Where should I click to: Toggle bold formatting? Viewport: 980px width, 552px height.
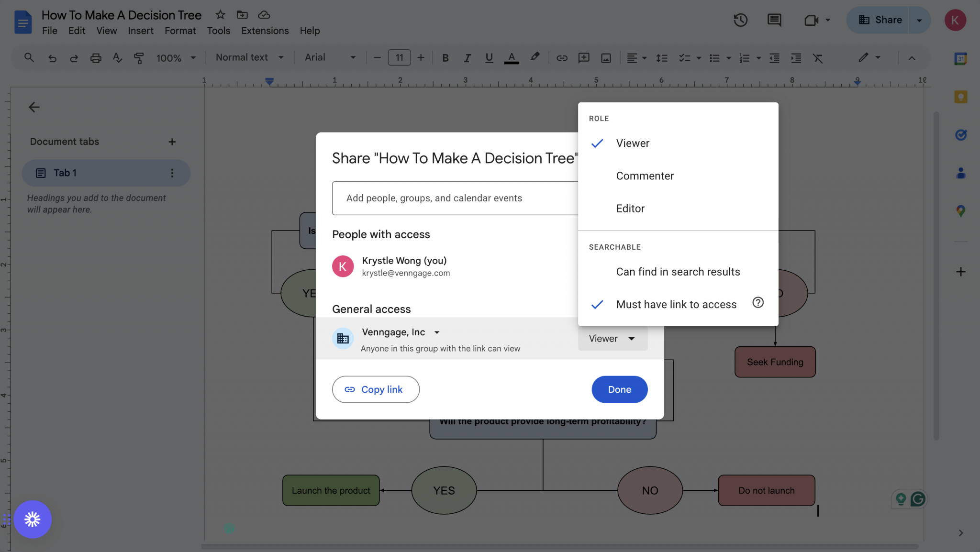(x=445, y=57)
